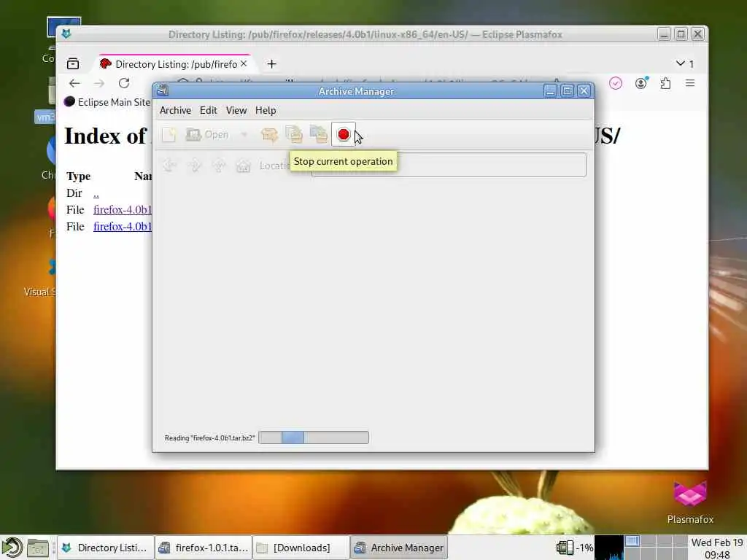This screenshot has height=560, width=747.
Task: Click the Add folder toolbar icon
Action: (319, 135)
